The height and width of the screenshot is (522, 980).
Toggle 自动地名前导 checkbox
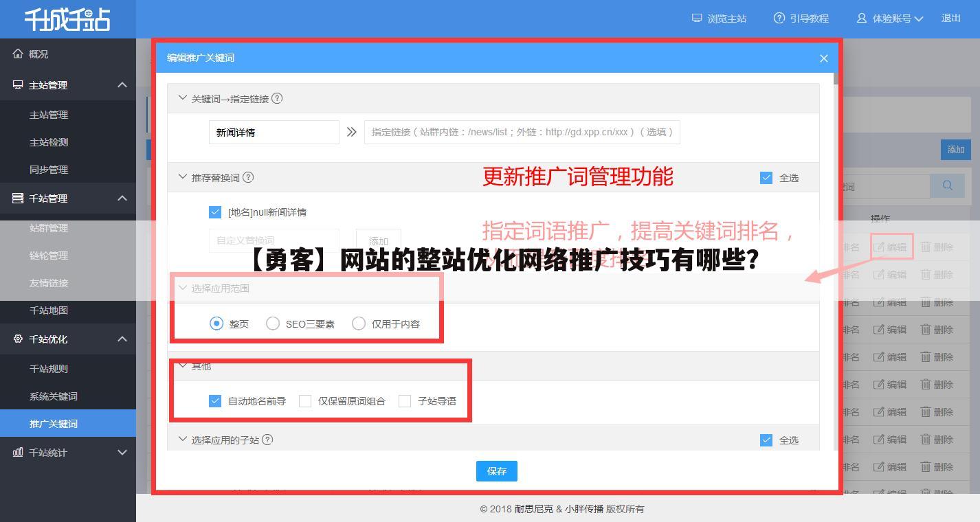[215, 400]
